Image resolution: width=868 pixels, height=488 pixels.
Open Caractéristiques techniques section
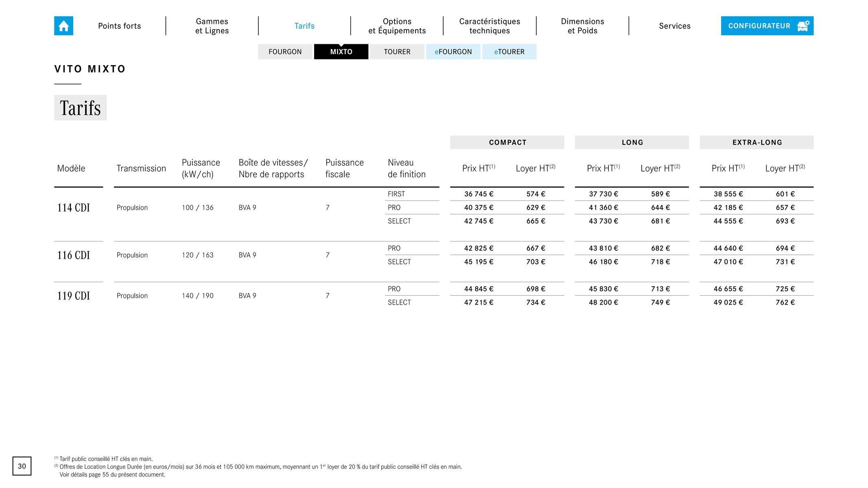490,26
